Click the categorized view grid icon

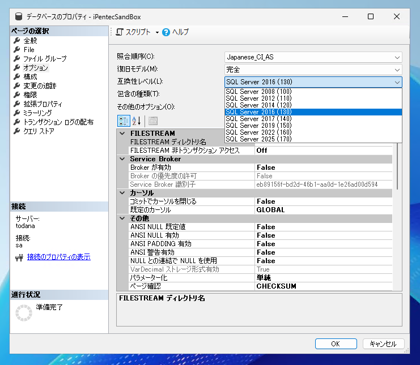[x=123, y=121]
